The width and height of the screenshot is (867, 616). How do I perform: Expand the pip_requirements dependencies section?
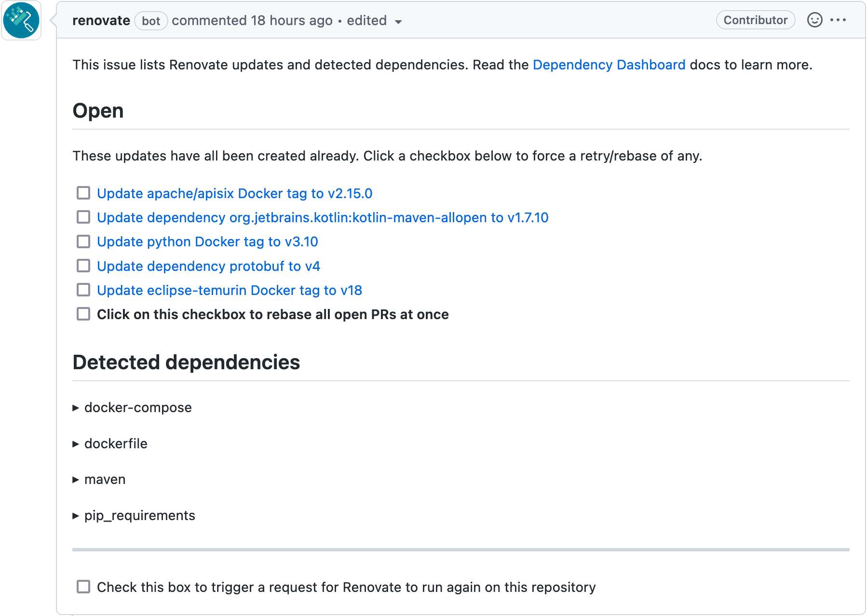click(x=139, y=516)
